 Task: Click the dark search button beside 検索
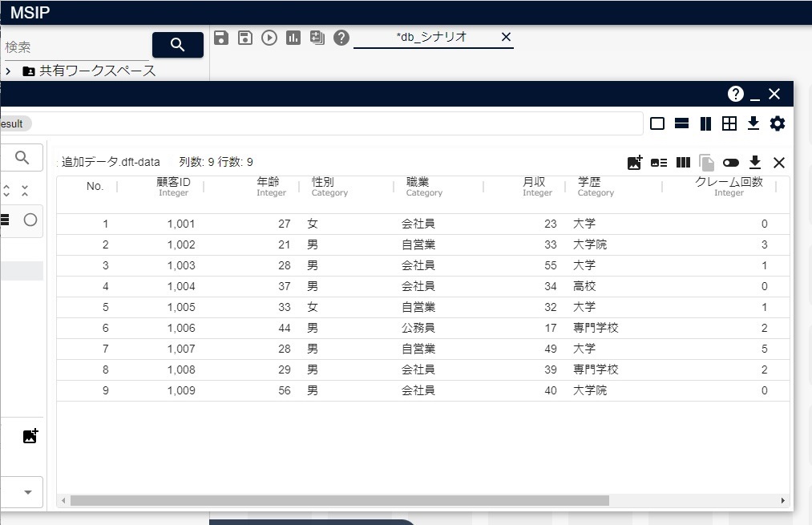click(178, 45)
